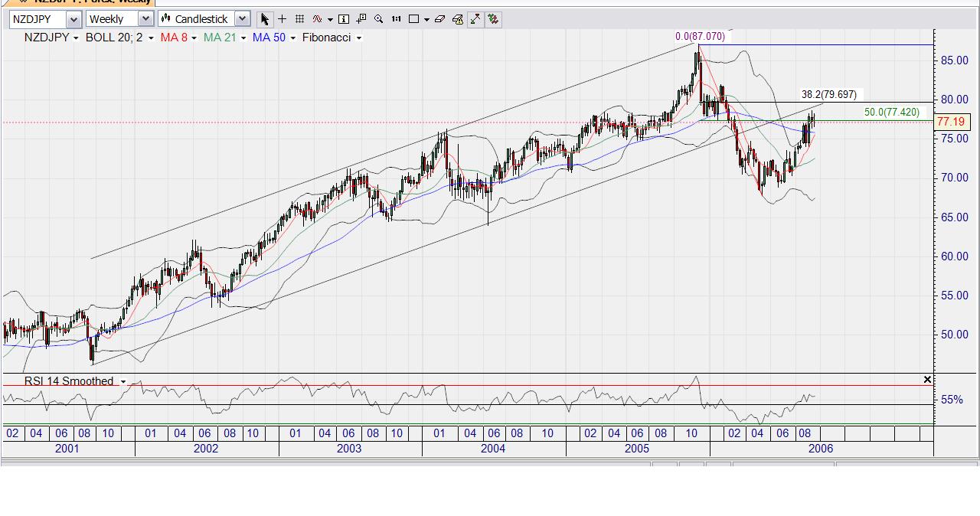
Task: Toggle the red-green arrows toolbar button
Action: tap(493, 19)
